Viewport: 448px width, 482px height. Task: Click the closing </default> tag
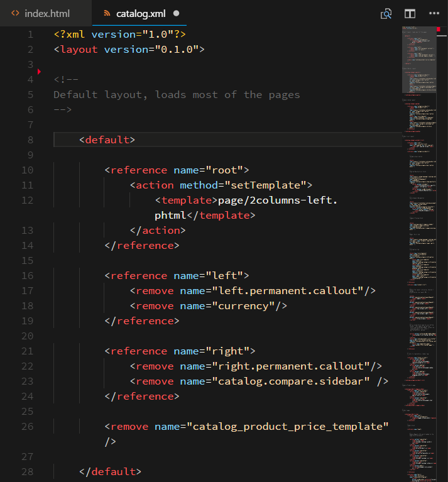[x=110, y=471]
